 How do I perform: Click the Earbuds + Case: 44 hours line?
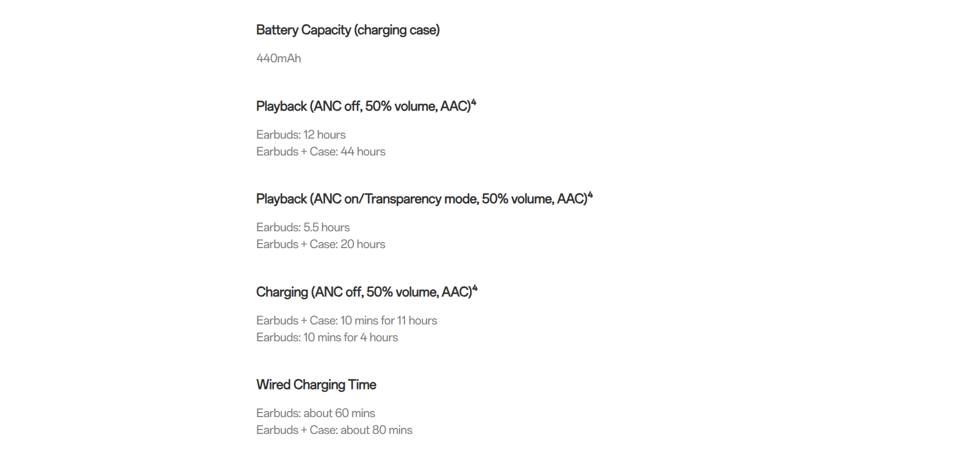click(321, 152)
